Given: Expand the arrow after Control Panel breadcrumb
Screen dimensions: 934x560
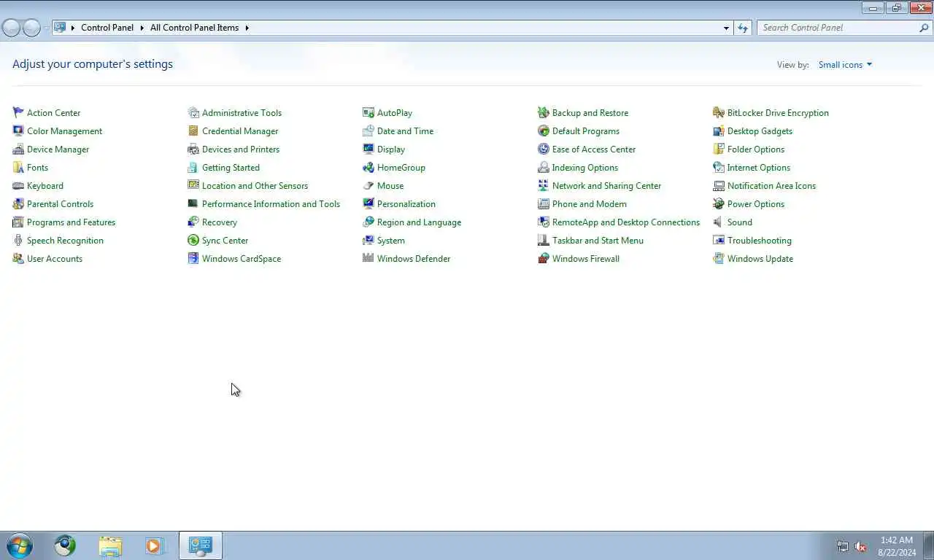Looking at the screenshot, I should 142,28.
